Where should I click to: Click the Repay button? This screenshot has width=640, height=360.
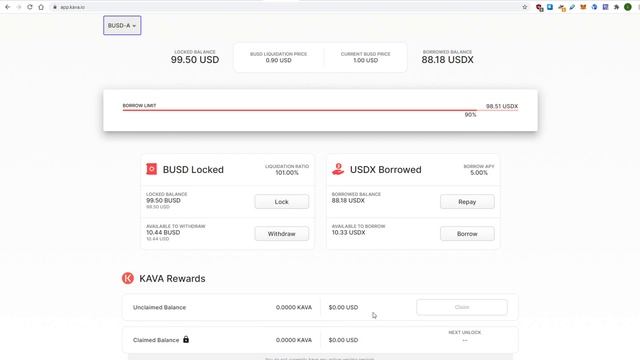coord(467,202)
